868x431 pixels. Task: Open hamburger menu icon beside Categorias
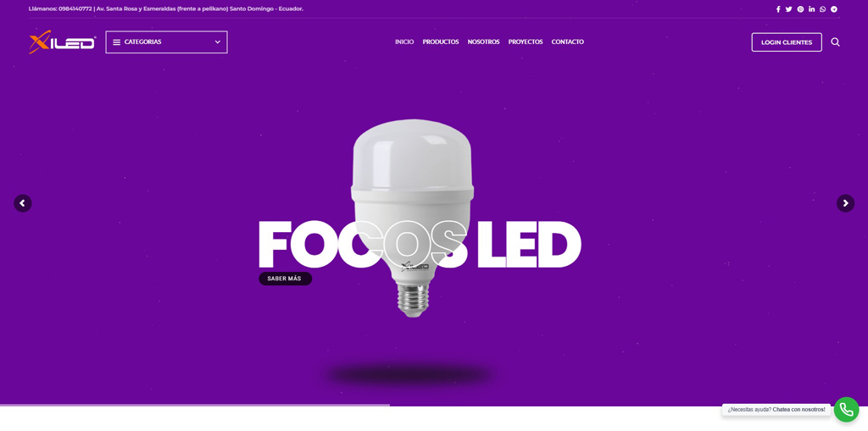117,42
